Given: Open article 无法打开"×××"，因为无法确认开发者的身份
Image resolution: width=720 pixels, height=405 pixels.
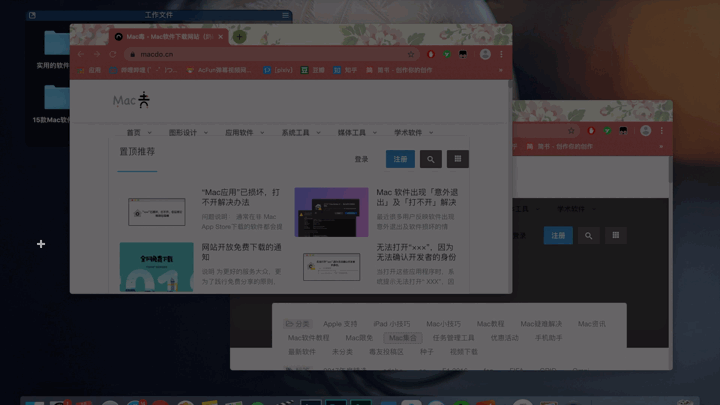Looking at the screenshot, I should click(416, 252).
